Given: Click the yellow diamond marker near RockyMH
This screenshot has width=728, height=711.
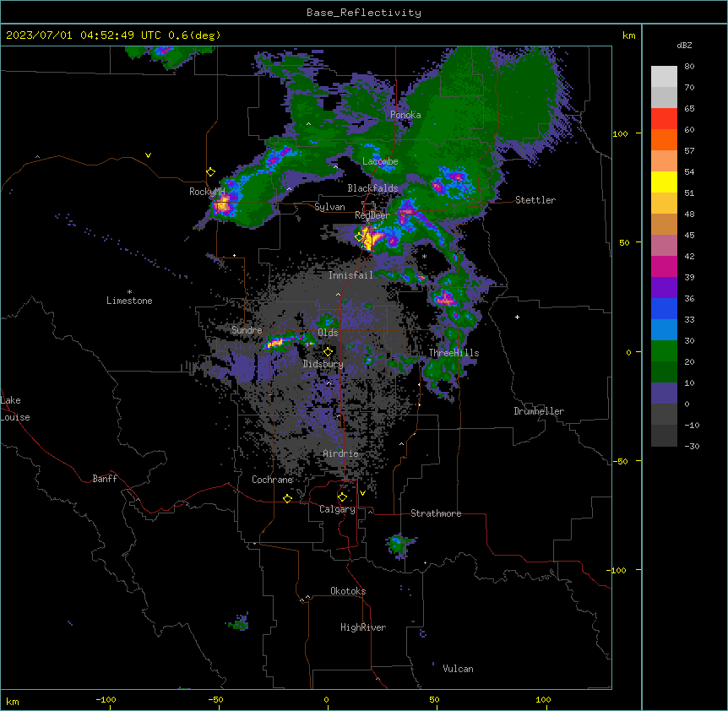Looking at the screenshot, I should (x=211, y=172).
